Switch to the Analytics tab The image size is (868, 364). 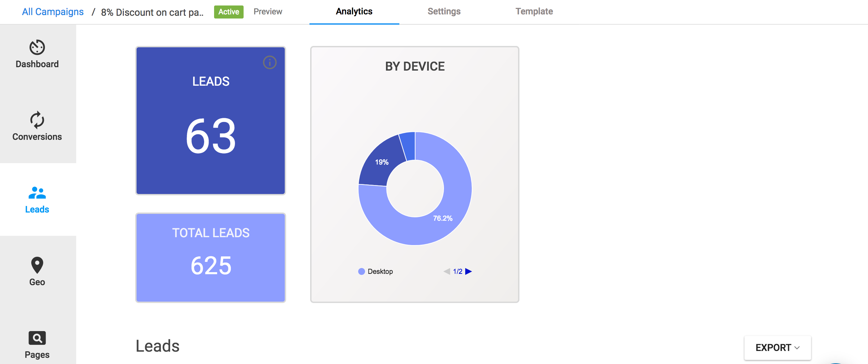click(x=354, y=12)
